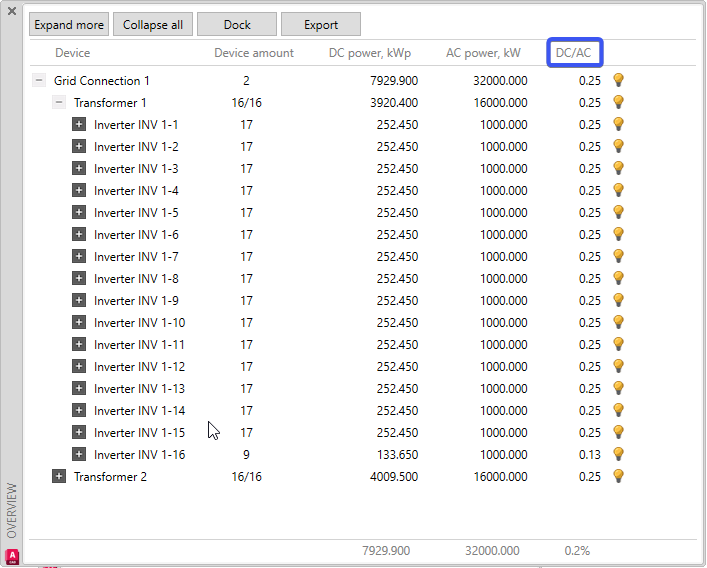Sort by the DC/AC column header
This screenshot has width=707, height=568.
point(574,53)
